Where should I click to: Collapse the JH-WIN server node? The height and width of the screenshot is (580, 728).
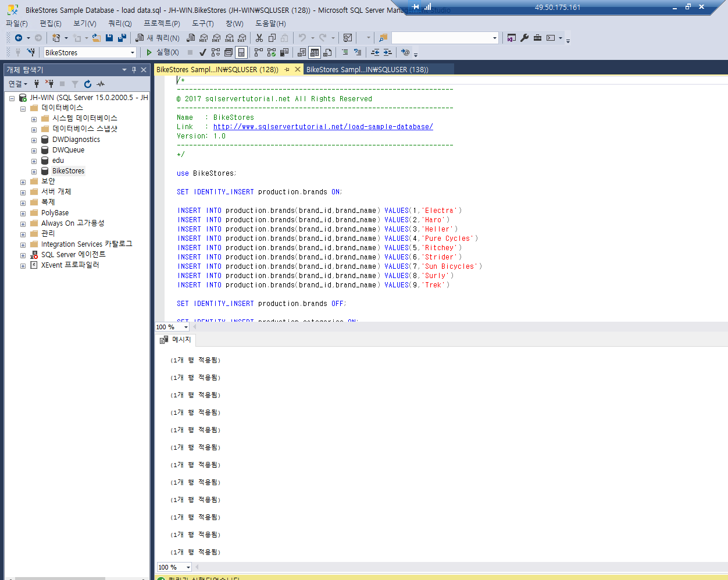point(12,98)
